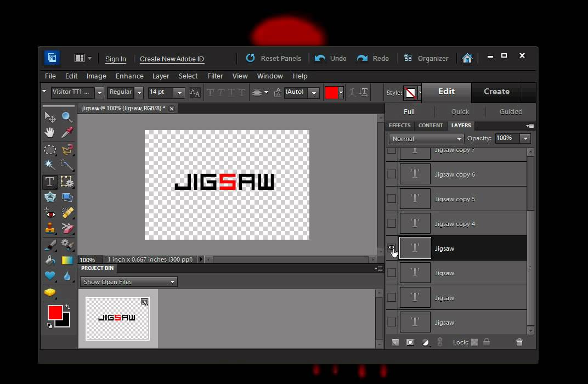Open the Opacity 100% dropdown arrow

coord(526,138)
